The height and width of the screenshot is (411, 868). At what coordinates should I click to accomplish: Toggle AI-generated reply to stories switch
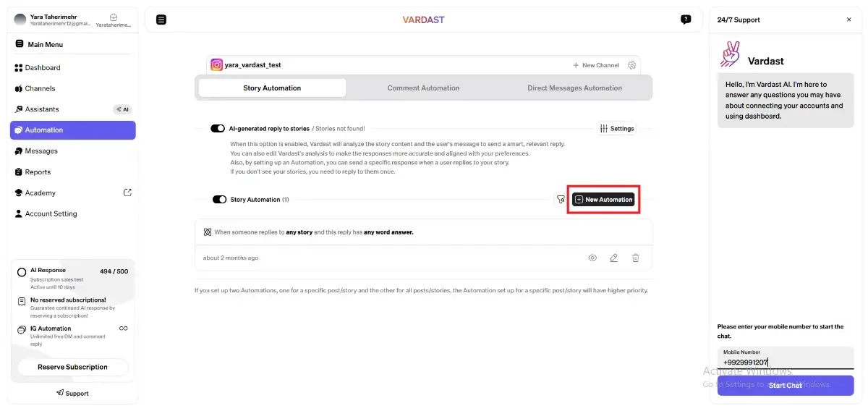pyautogui.click(x=218, y=129)
